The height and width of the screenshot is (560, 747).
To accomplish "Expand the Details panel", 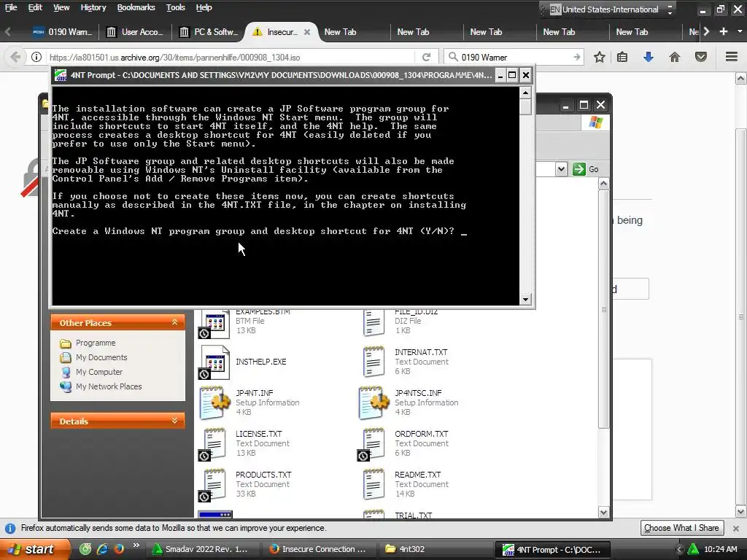I will click(x=175, y=421).
